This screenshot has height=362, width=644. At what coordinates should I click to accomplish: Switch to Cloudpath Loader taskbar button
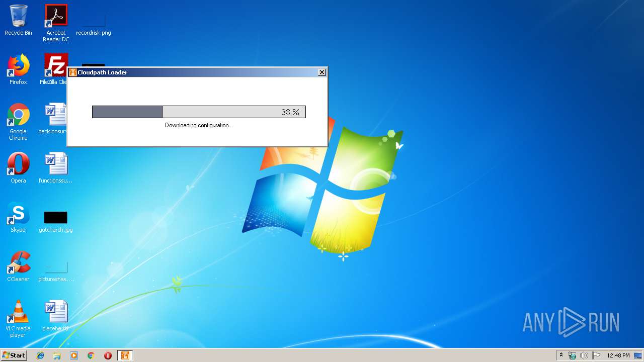[x=125, y=355]
